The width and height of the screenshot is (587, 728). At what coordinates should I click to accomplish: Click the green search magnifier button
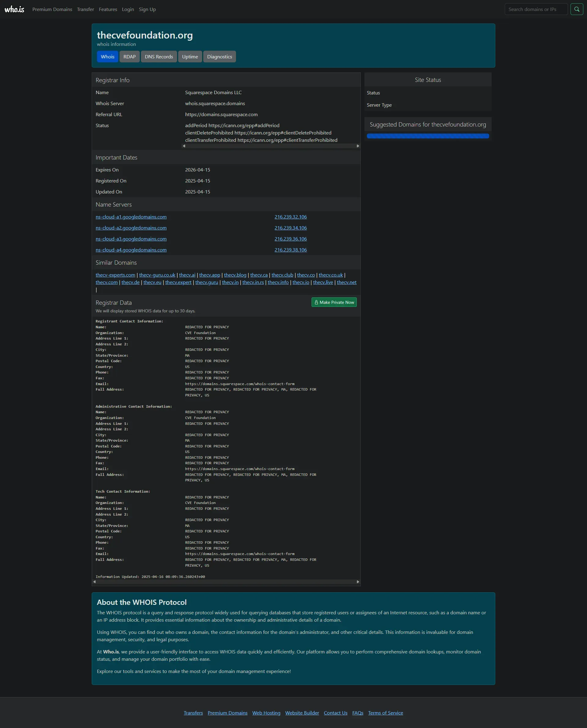point(577,9)
